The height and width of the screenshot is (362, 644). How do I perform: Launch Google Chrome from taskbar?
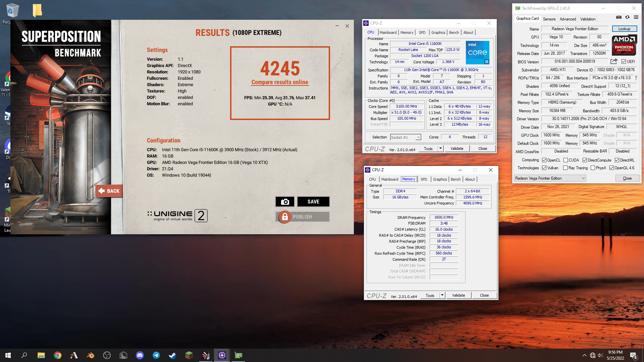click(58, 355)
